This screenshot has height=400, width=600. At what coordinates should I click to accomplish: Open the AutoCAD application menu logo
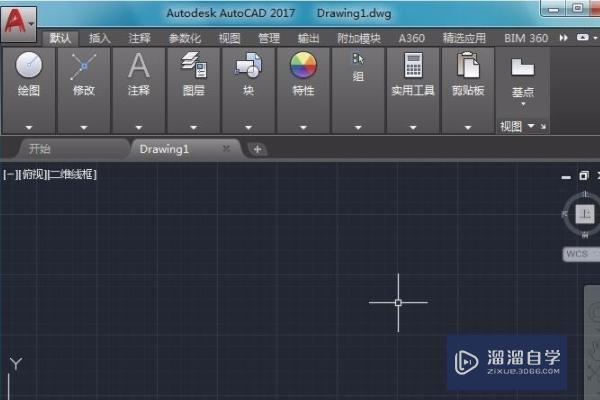(x=15, y=22)
